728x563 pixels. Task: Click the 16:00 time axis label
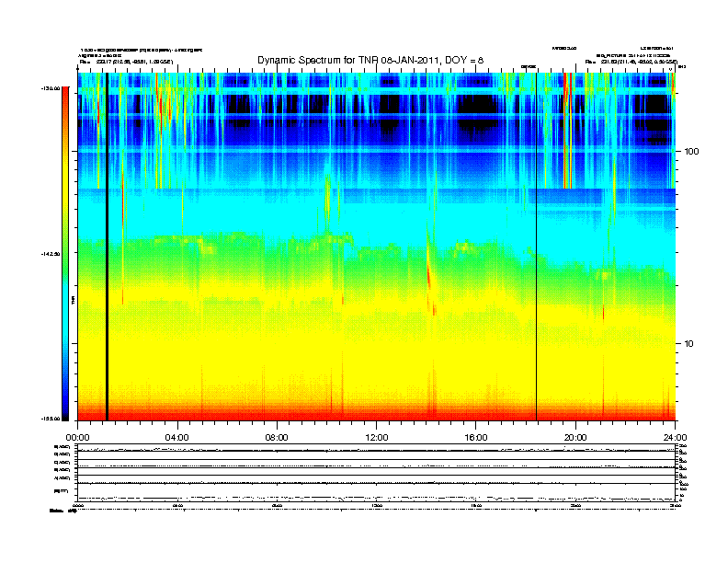click(476, 438)
